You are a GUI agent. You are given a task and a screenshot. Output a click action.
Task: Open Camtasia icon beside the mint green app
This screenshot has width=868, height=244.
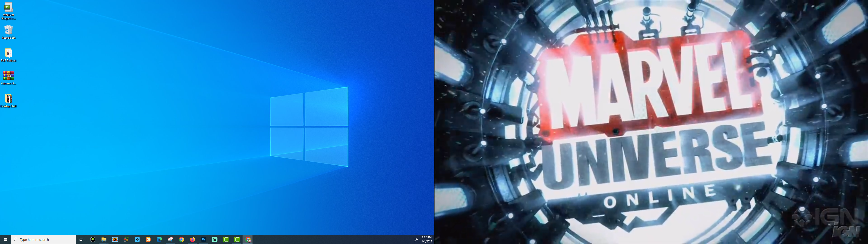tap(226, 240)
